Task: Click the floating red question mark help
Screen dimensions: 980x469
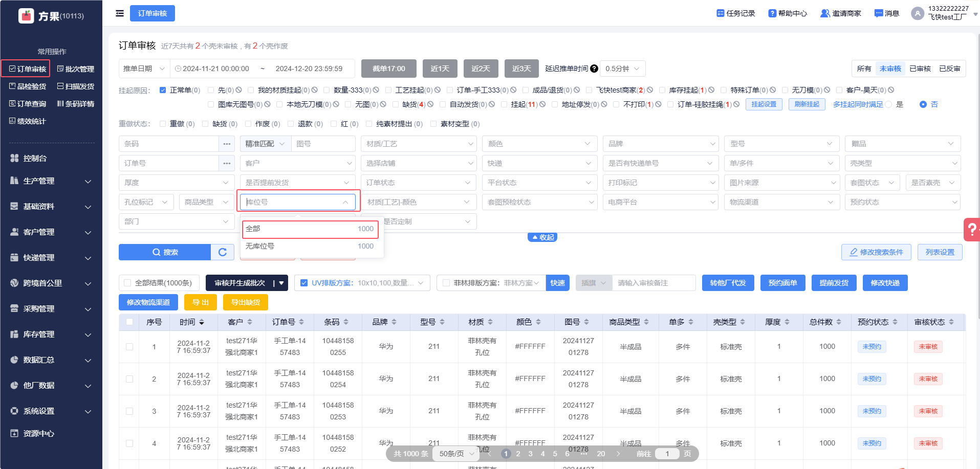Action: pyautogui.click(x=972, y=230)
